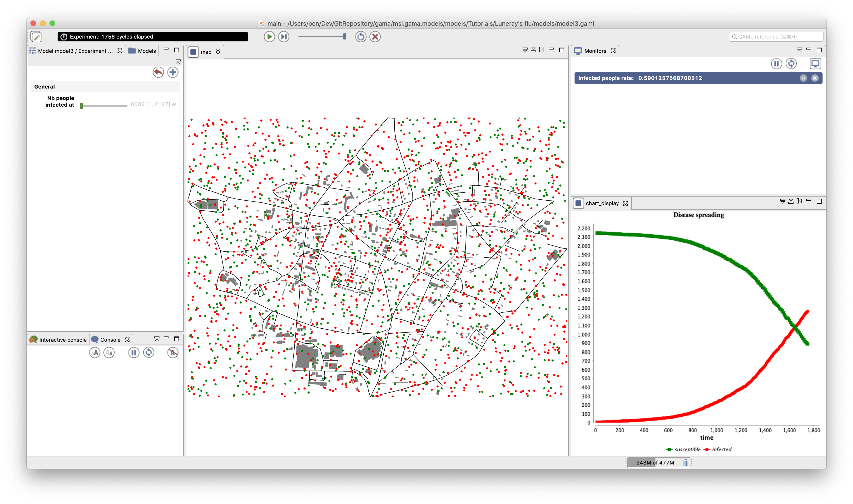Image resolution: width=853 pixels, height=504 pixels.
Task: Decrease the console font size
Action: click(109, 352)
